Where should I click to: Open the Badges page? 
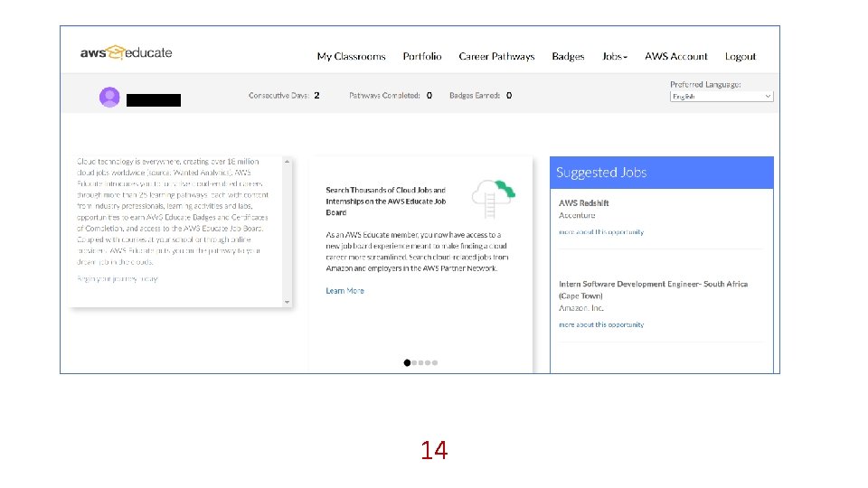568,56
